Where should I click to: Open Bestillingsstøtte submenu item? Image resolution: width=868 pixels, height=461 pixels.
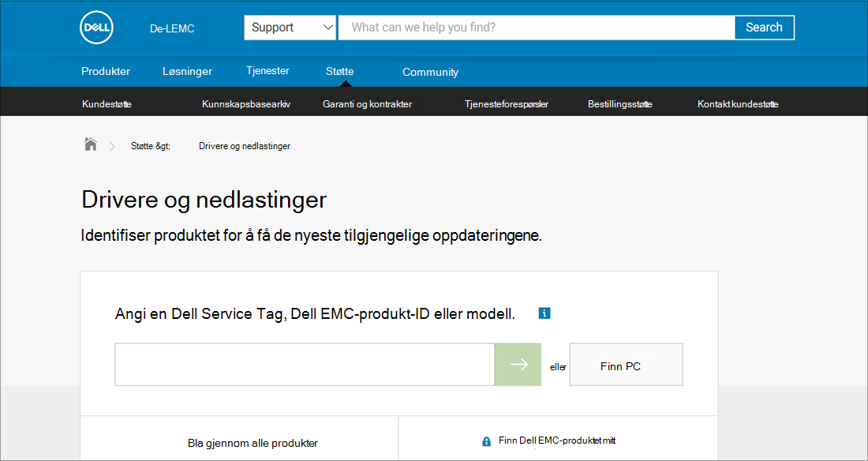point(620,104)
